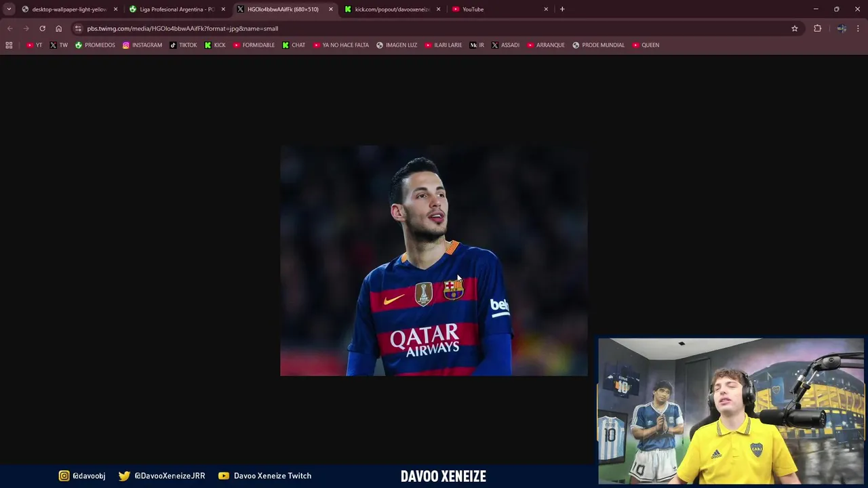Close the YouTube tab
This screenshot has height=488, width=868.
coord(546,9)
